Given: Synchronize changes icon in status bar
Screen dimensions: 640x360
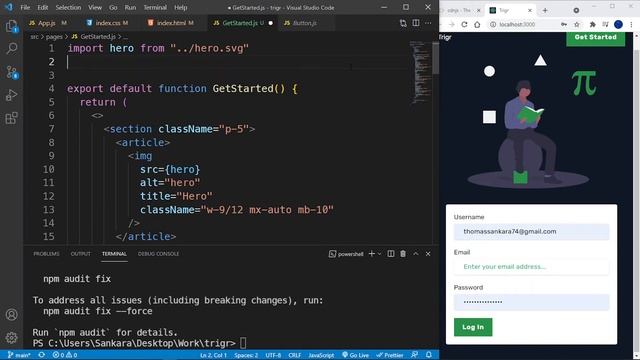Looking at the screenshot, I should tap(42, 355).
